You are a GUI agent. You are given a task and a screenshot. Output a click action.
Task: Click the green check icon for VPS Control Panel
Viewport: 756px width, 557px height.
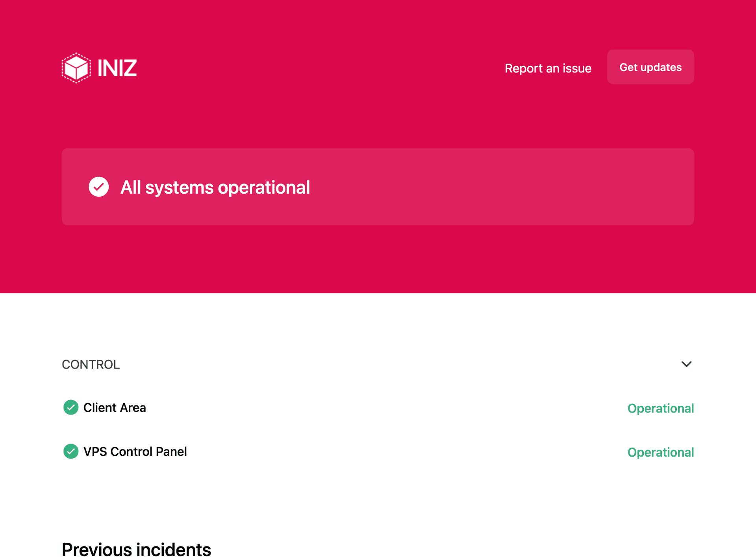[x=71, y=452]
